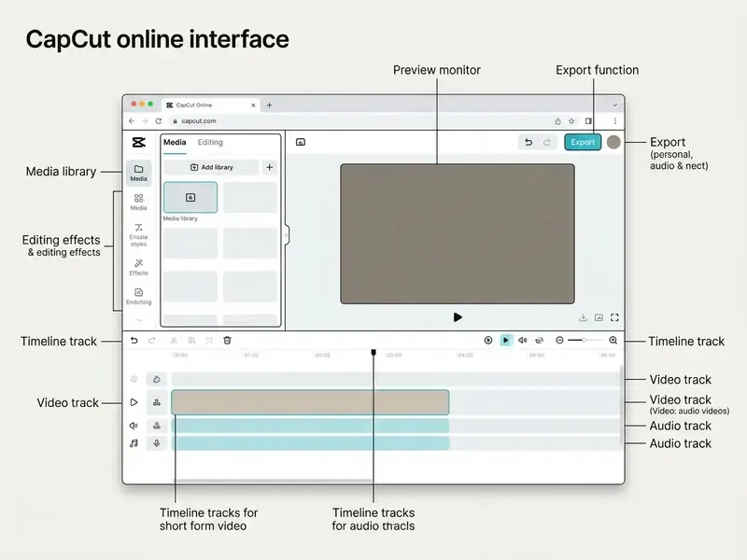
Task: Toggle visibility of the top empty track
Action: (134, 379)
